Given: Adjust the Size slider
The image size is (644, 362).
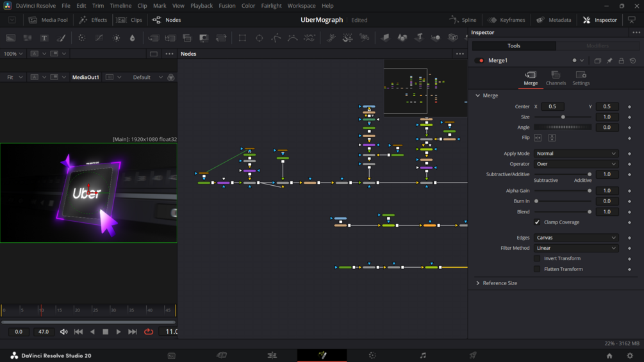Looking at the screenshot, I should coord(563,117).
